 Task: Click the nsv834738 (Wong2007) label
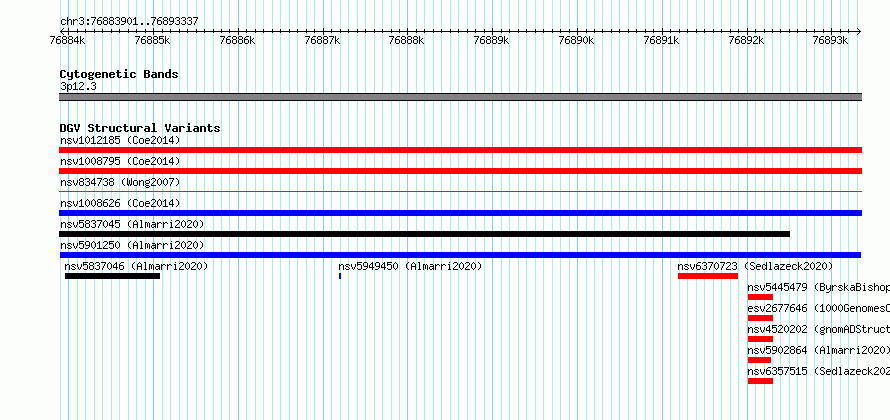click(x=120, y=182)
